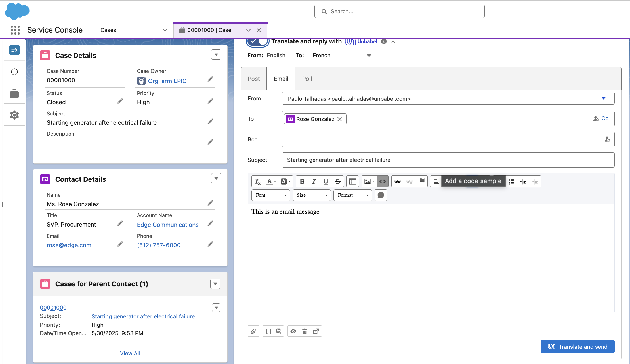This screenshot has height=364, width=630.
Task: Switch to the Poll tab
Action: (307, 79)
